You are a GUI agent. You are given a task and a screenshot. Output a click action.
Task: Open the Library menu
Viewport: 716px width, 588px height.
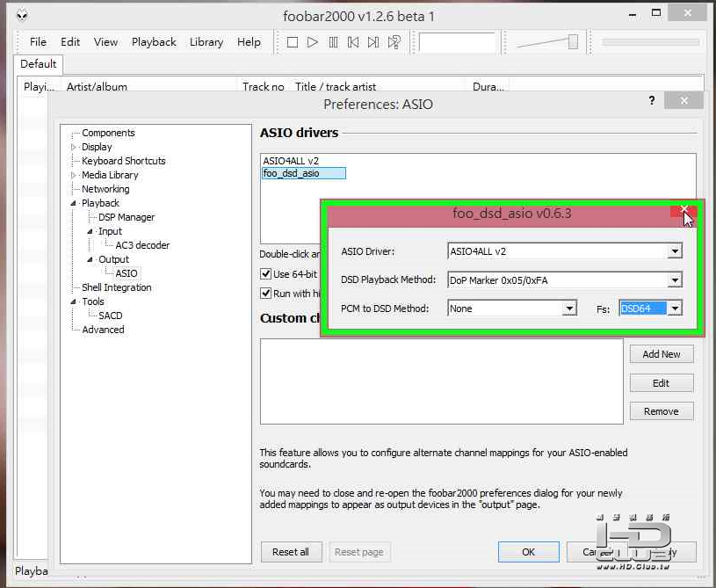click(x=206, y=42)
